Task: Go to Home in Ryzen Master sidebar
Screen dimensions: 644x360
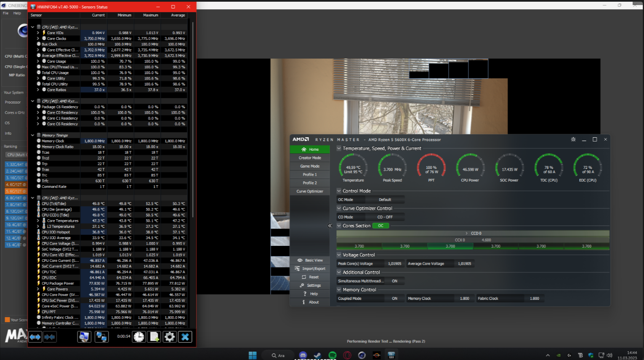Action: 310,149
